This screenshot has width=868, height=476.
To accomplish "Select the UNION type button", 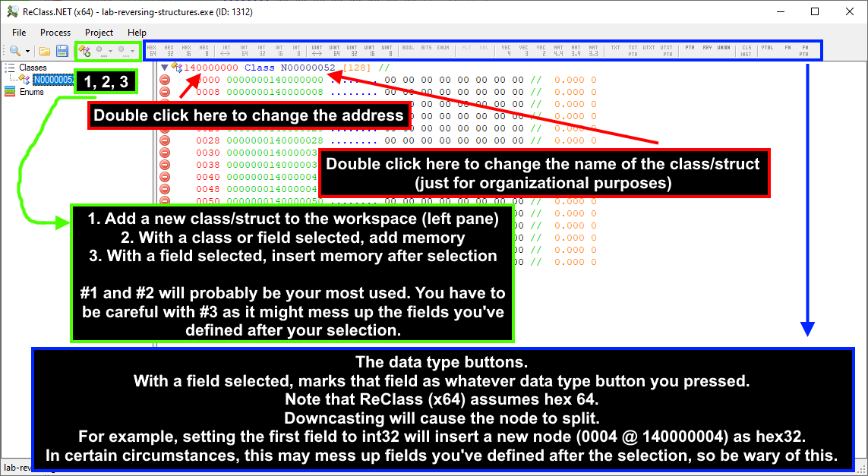I will click(x=724, y=49).
